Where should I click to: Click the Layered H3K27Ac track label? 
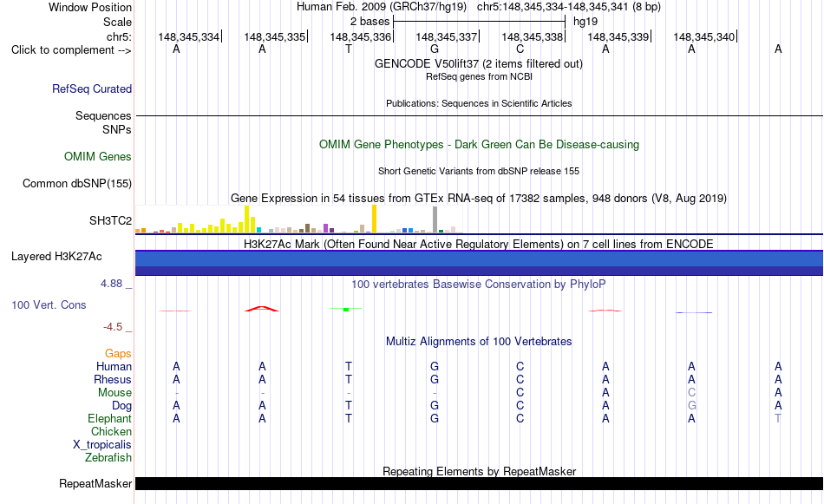point(56,257)
